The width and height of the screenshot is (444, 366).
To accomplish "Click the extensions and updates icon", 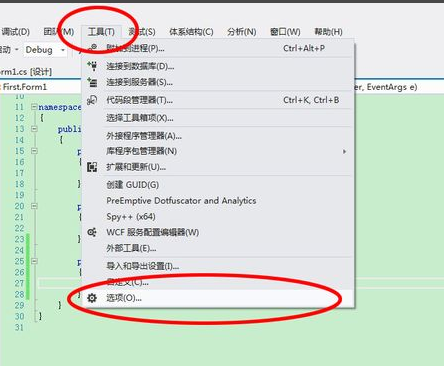I will (x=92, y=167).
